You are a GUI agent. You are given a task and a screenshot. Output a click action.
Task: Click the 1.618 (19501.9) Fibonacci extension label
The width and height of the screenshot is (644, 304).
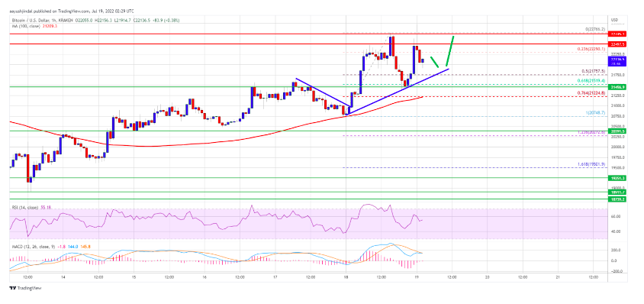pyautogui.click(x=592, y=163)
